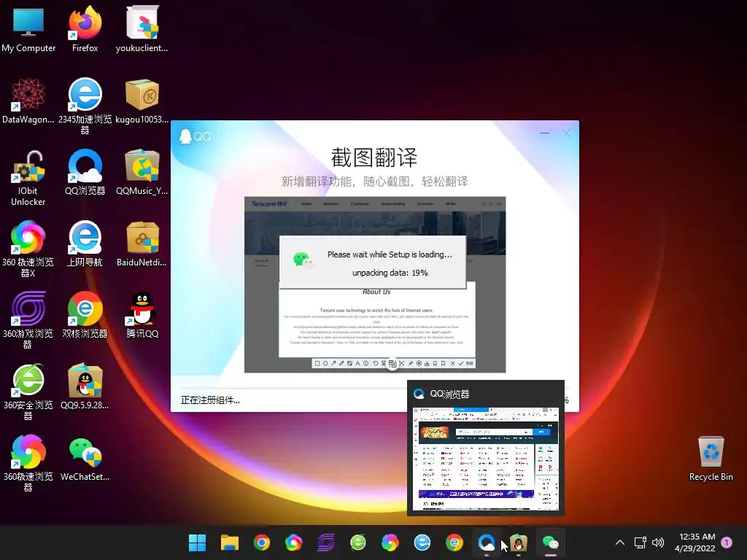This screenshot has width=747, height=560.
Task: Click the 正在注册组件 status text
Action: coord(210,400)
